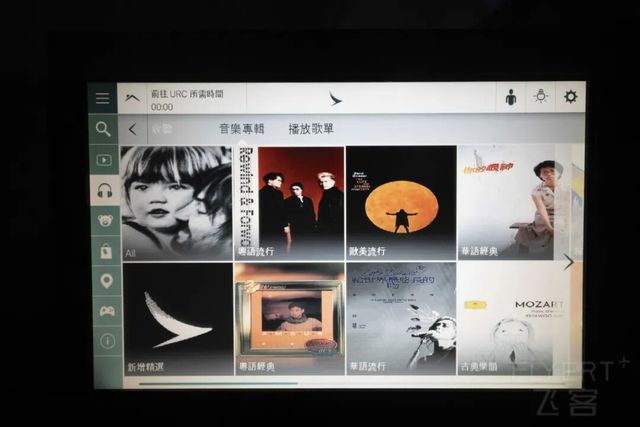Go back with the left arrow

(132, 130)
